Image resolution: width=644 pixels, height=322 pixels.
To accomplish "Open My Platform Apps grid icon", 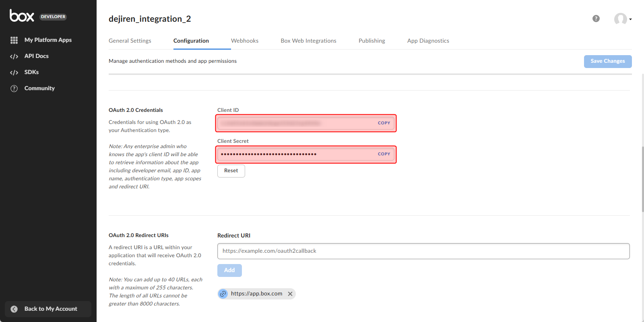I will 14,40.
